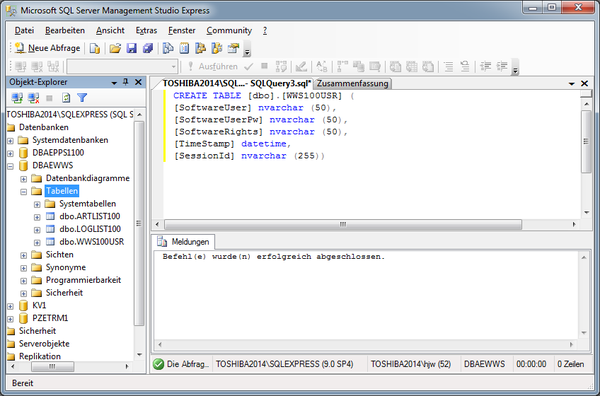Close the active query document tab
Image resolution: width=600 pixels, height=396 pixels.
[584, 83]
